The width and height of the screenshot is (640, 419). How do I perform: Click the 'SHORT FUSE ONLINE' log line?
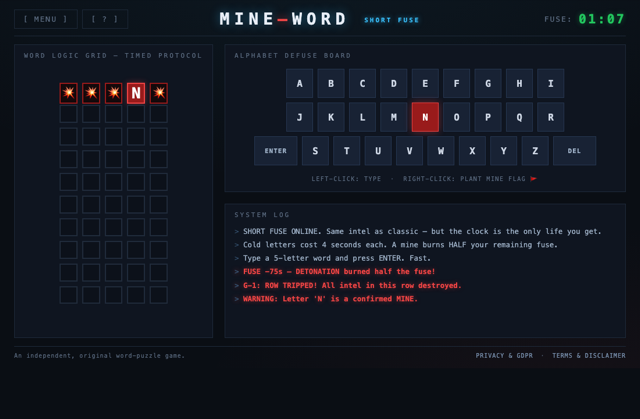click(422, 231)
